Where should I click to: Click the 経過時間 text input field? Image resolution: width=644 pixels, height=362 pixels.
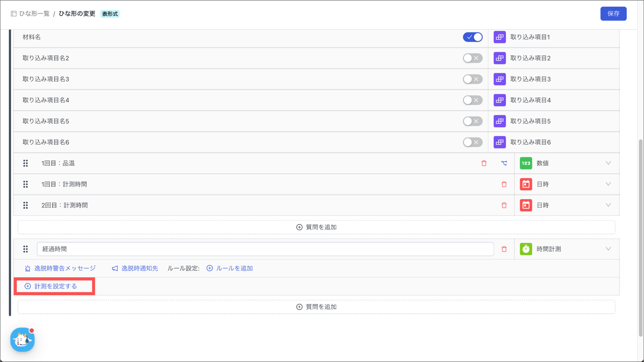[265, 249]
